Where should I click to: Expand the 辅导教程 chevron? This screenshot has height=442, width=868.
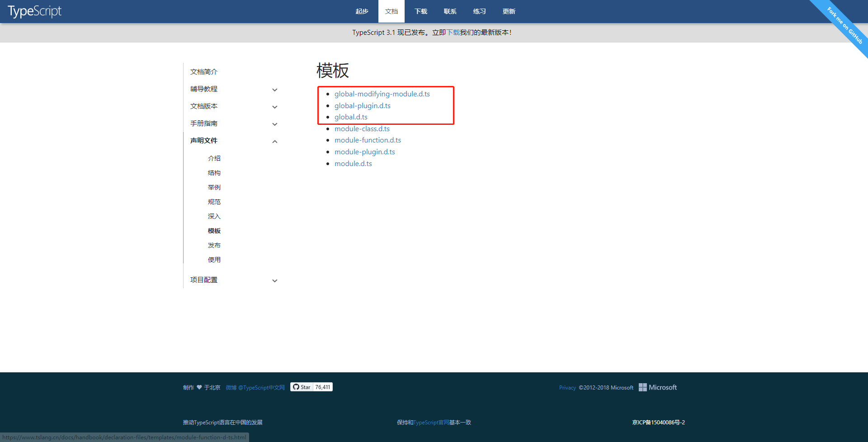(x=274, y=90)
